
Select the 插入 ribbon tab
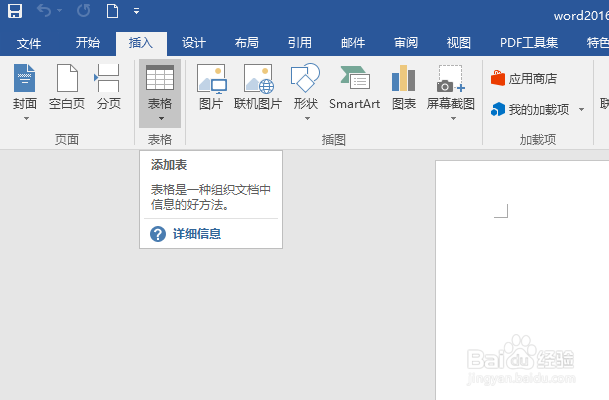(x=141, y=43)
